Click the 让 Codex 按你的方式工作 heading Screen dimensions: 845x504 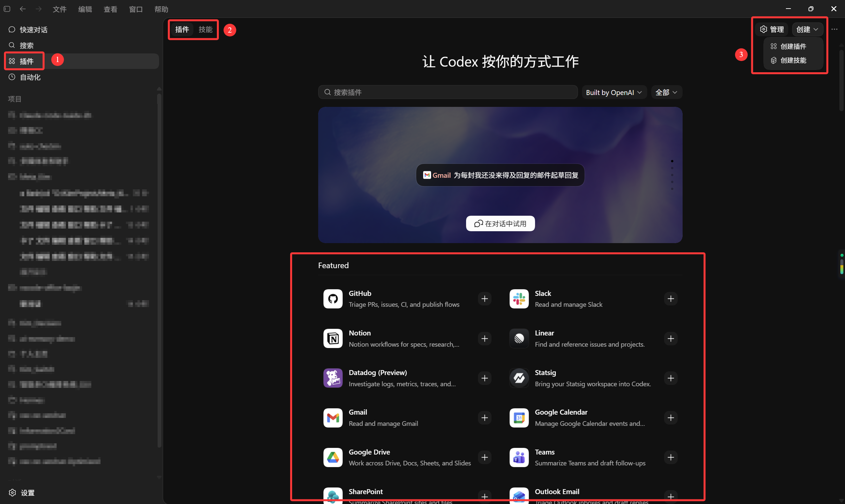(500, 61)
